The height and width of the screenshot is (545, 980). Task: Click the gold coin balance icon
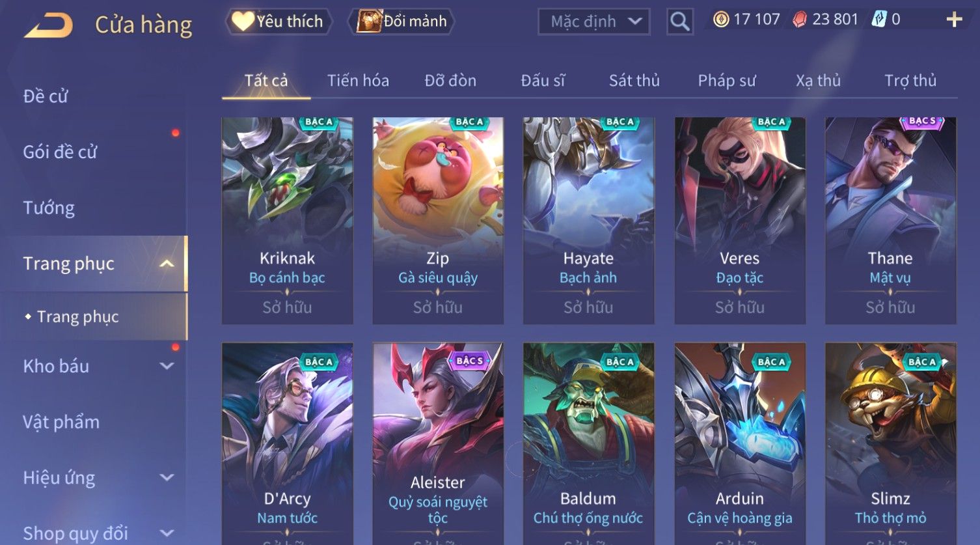(721, 20)
